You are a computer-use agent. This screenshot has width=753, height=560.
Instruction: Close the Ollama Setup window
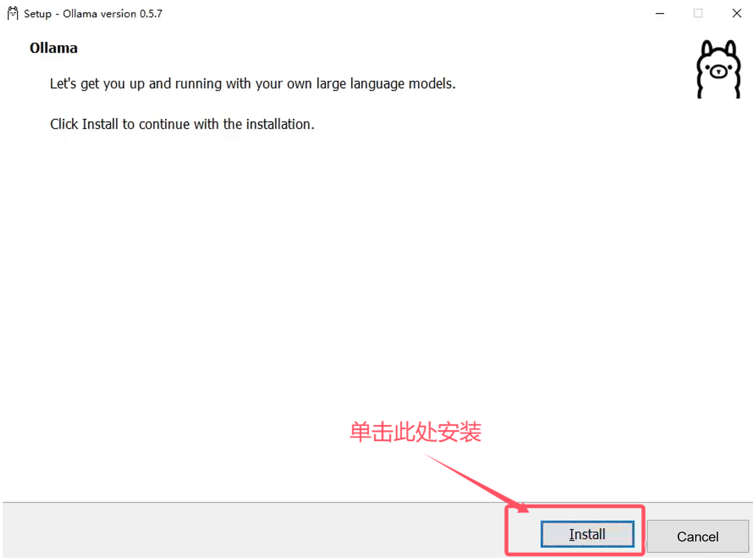click(737, 13)
